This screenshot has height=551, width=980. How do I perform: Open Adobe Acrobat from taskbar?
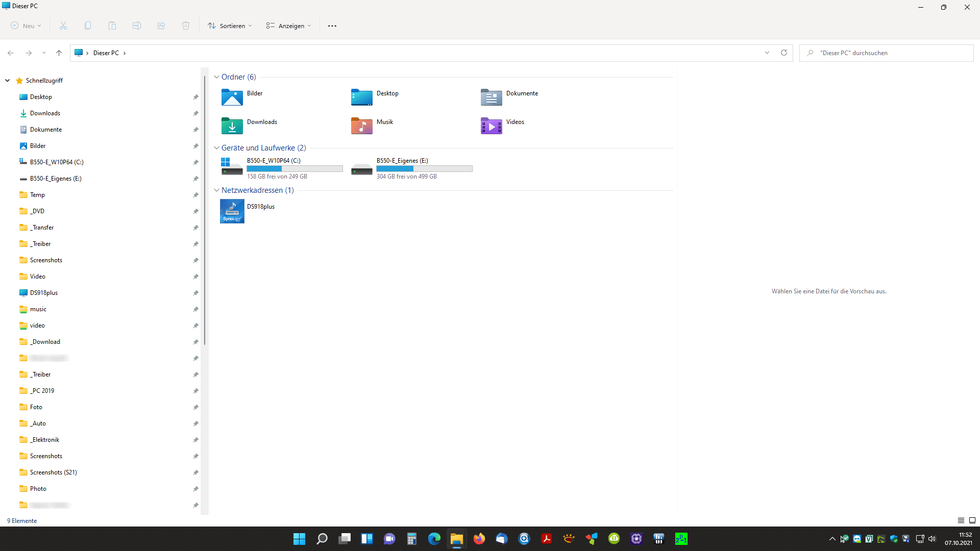click(x=547, y=539)
